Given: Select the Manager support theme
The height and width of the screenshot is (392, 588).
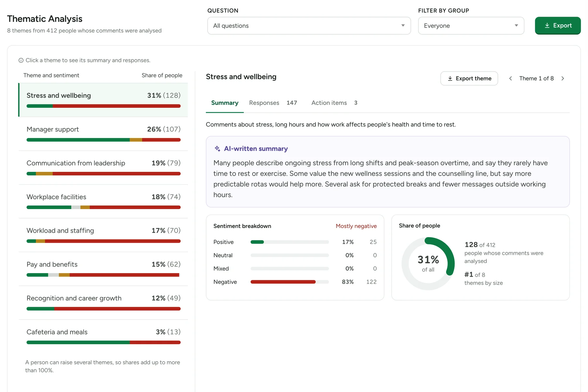Looking at the screenshot, I should (x=103, y=134).
